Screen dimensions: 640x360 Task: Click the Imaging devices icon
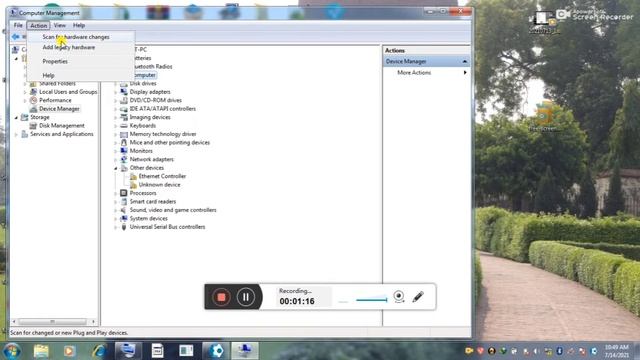click(124, 117)
